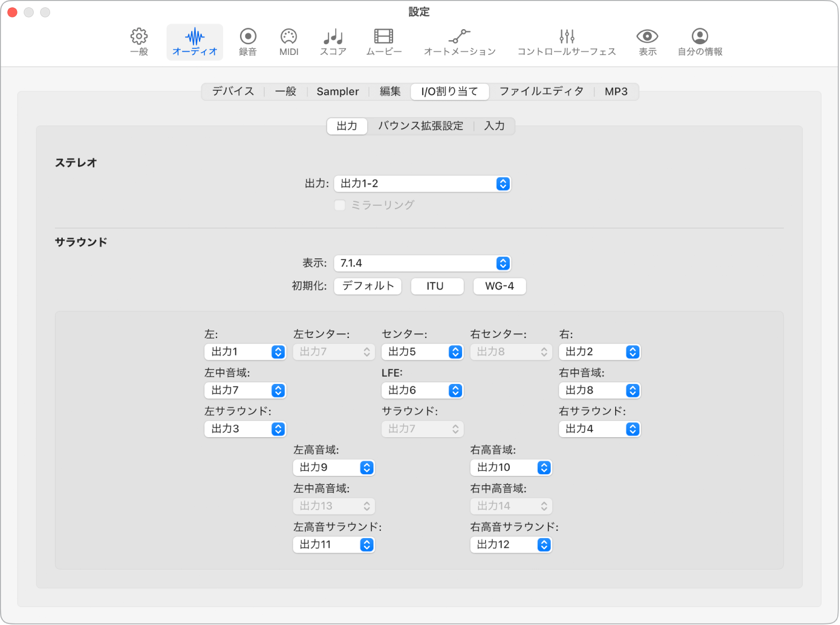
Task: Open the スコア settings icon
Action: coord(332,41)
